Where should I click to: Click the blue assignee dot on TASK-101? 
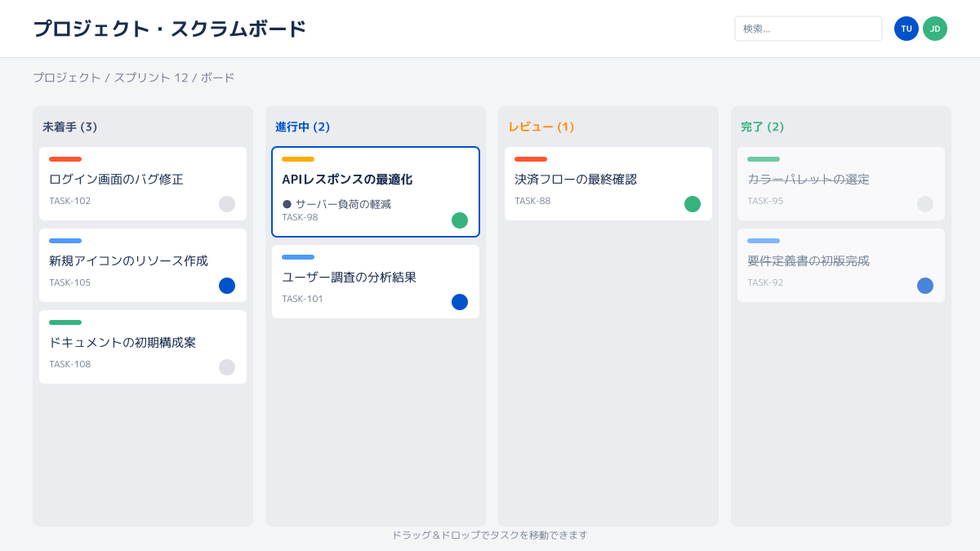(x=460, y=302)
